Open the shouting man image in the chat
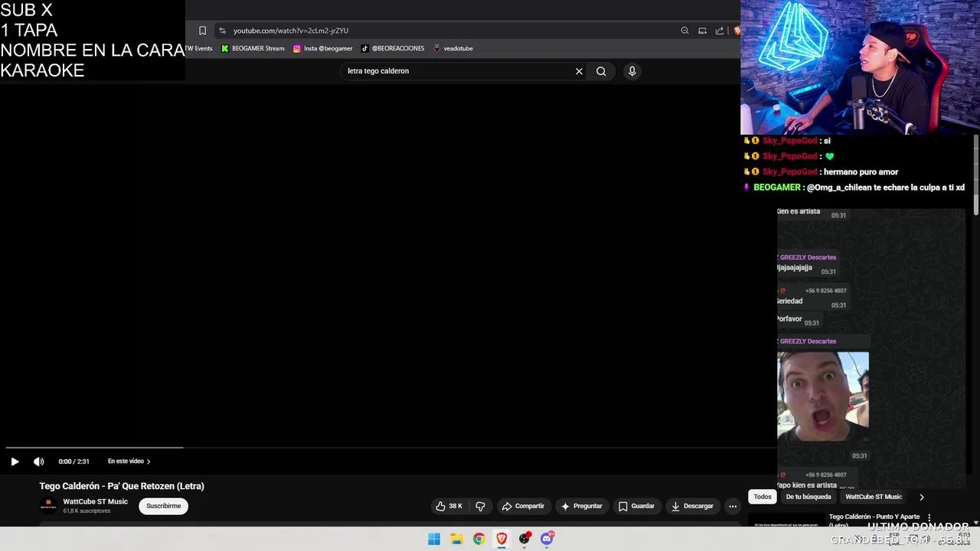Viewport: 980px width, 551px height. point(823,396)
